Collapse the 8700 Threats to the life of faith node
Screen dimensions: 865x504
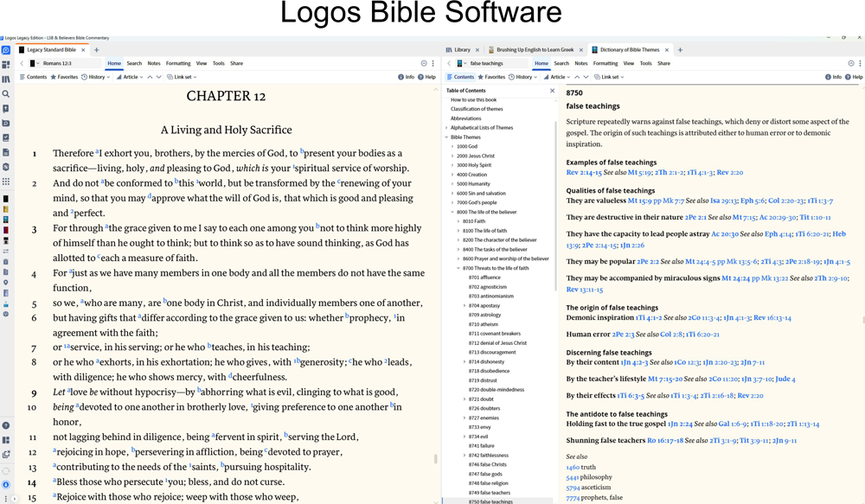tap(458, 268)
